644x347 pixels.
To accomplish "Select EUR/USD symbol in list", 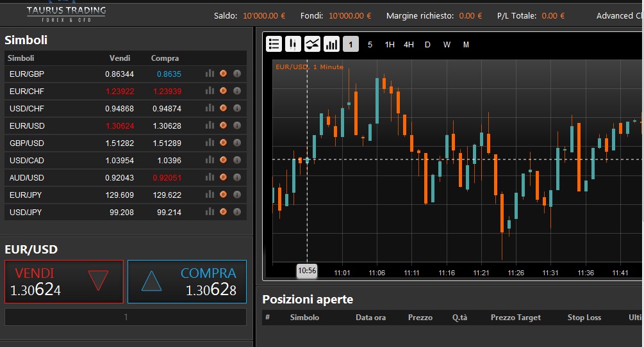I will click(x=27, y=126).
